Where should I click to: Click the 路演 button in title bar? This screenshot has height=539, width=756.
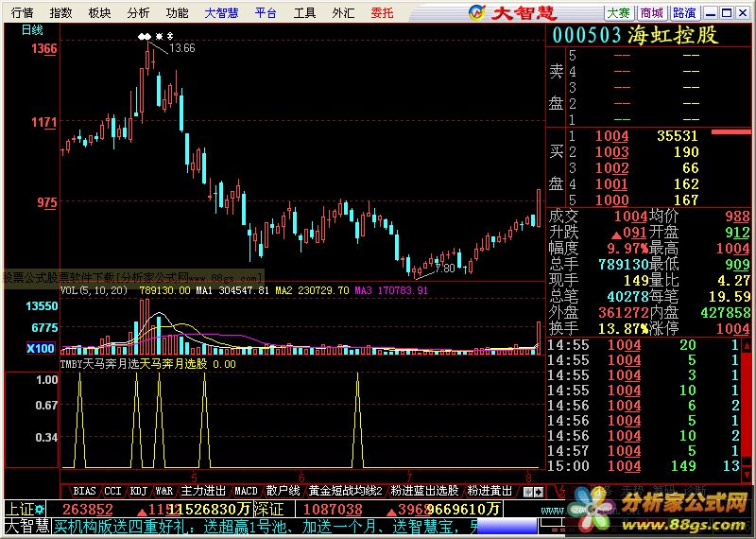point(684,13)
